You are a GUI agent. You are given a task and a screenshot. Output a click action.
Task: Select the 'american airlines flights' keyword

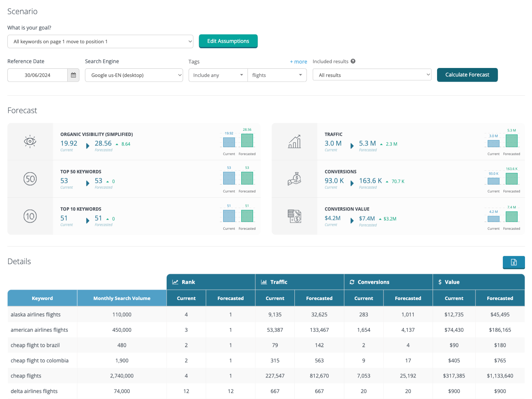coord(39,330)
